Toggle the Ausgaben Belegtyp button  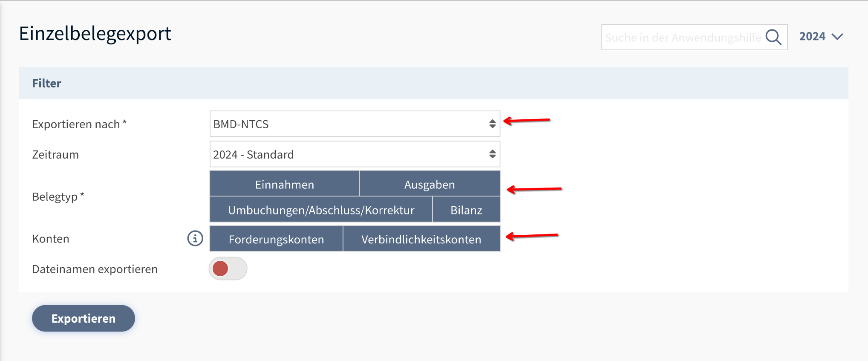pyautogui.click(x=430, y=184)
